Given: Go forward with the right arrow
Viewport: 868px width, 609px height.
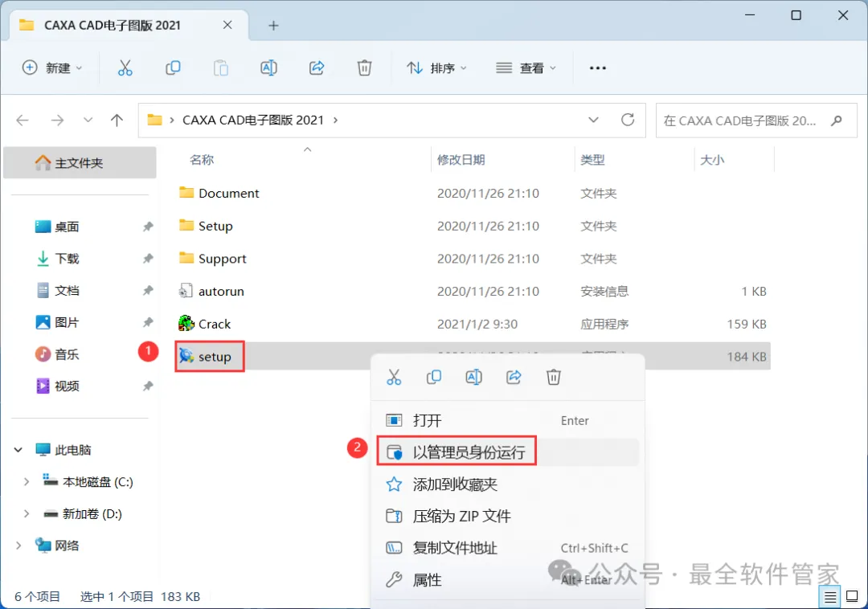Looking at the screenshot, I should pos(58,120).
